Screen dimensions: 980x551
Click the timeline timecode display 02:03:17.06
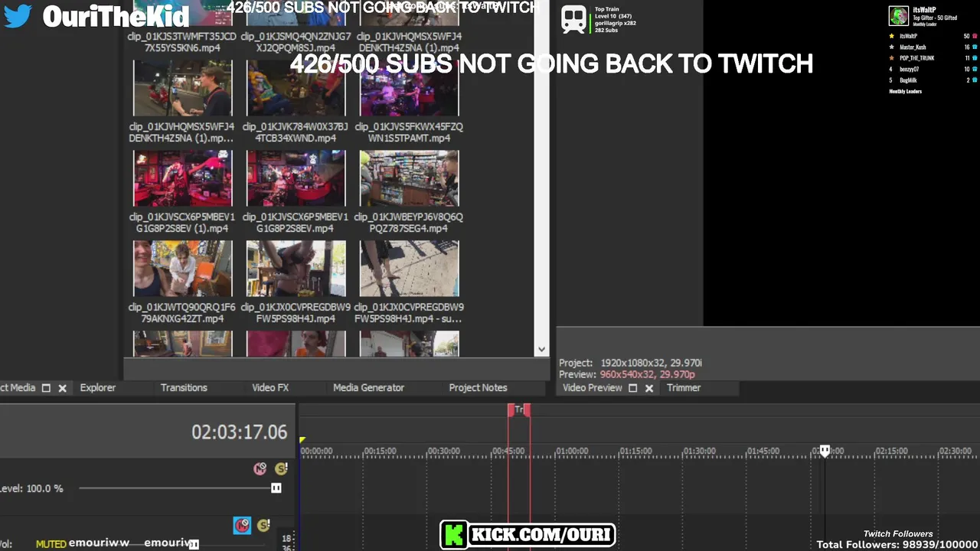(239, 432)
